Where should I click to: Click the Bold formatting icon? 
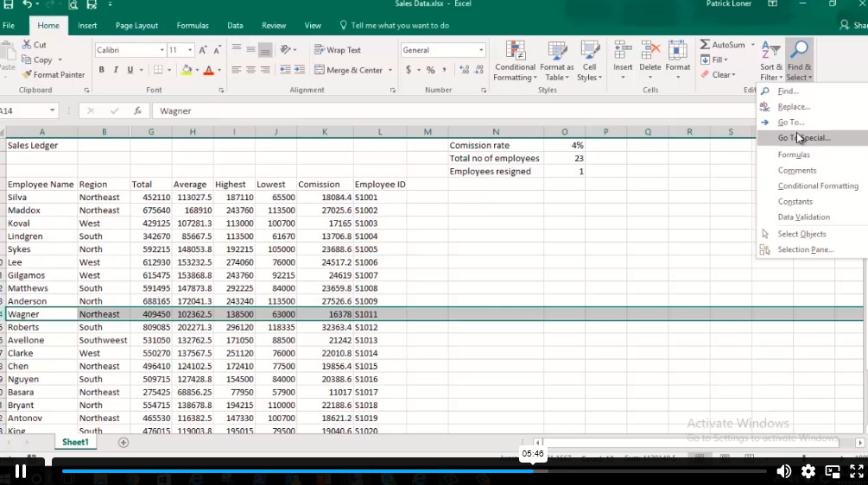pos(101,70)
